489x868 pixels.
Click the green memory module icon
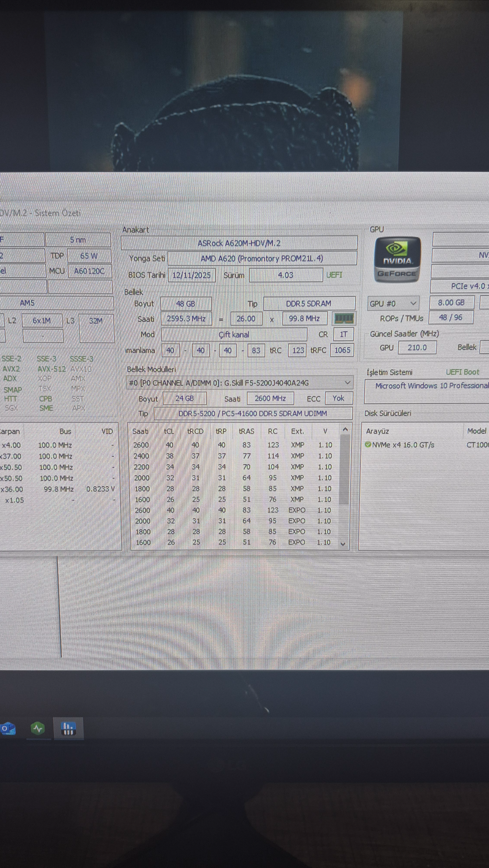pos(344,319)
